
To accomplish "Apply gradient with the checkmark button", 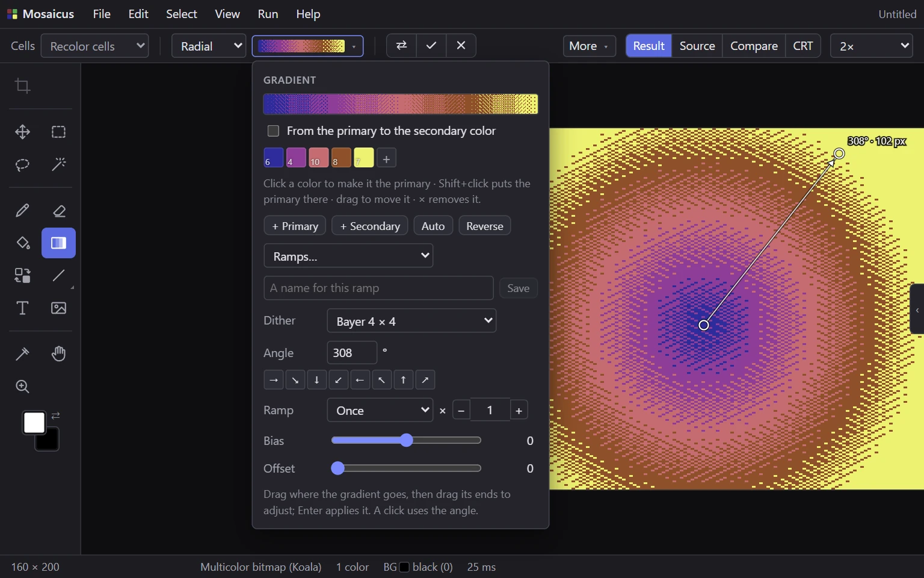I will click(431, 46).
